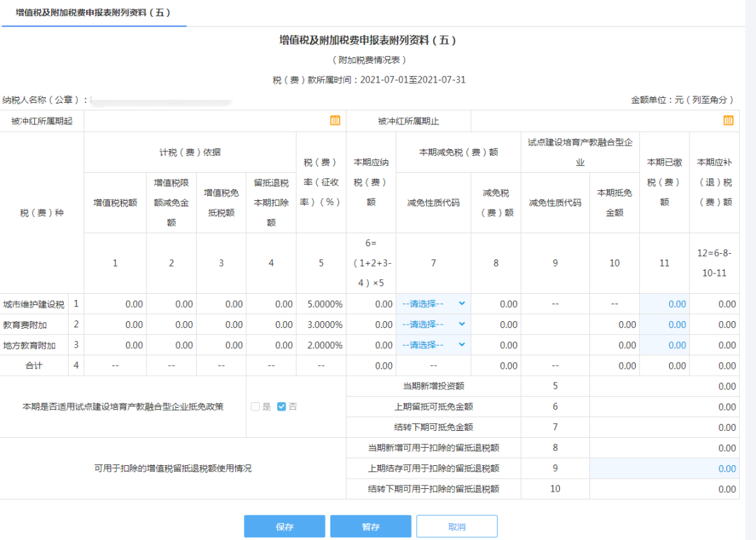Image resolution: width=756 pixels, height=540 pixels.
Task: Edit 本期已缴税额 field for 地方教育附加
Action: [x=664, y=345]
